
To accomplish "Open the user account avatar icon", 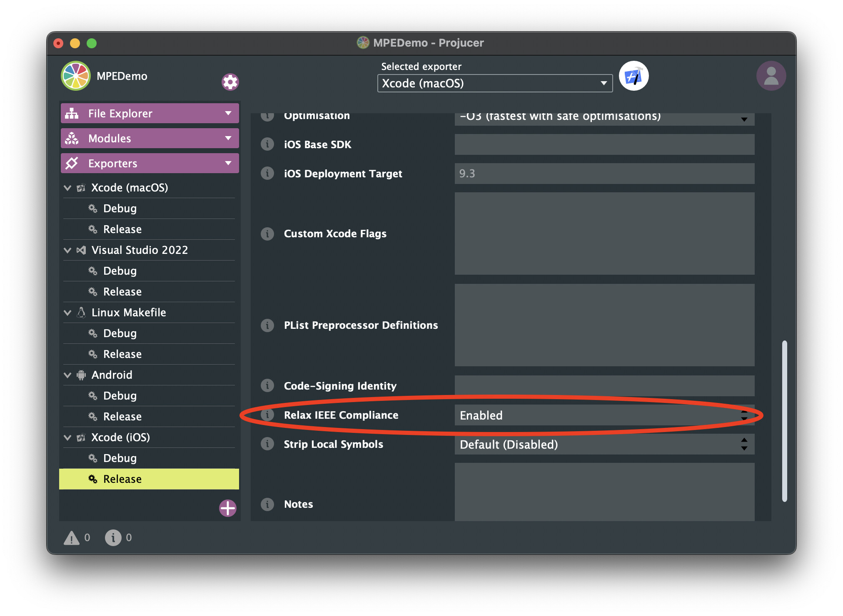I will coord(771,76).
